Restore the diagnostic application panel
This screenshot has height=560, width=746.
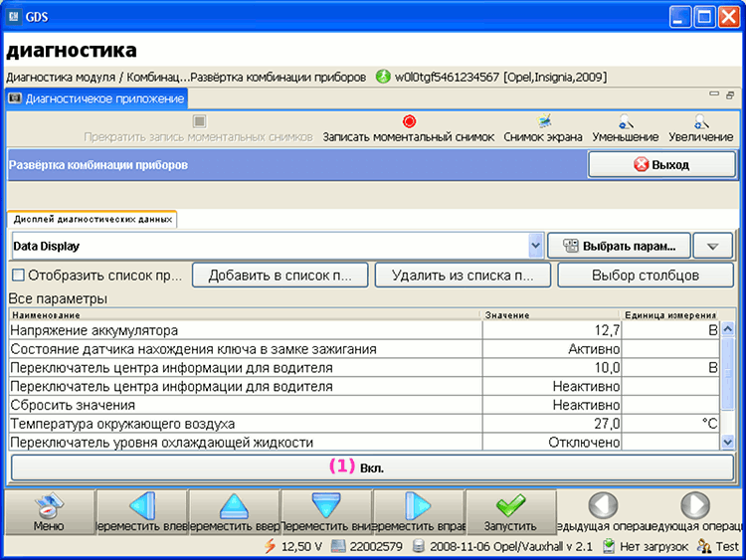730,95
